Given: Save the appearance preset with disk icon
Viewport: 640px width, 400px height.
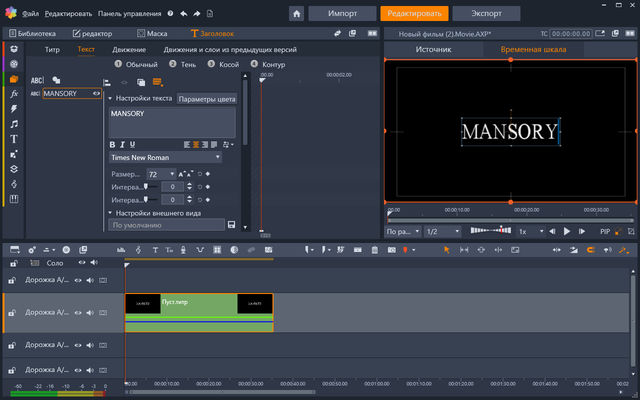Looking at the screenshot, I should (x=231, y=225).
